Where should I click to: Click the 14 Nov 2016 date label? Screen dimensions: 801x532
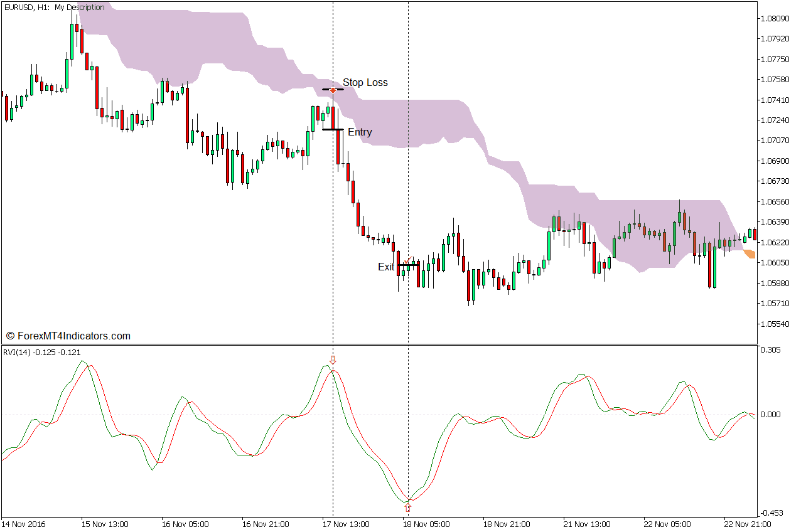point(23,524)
